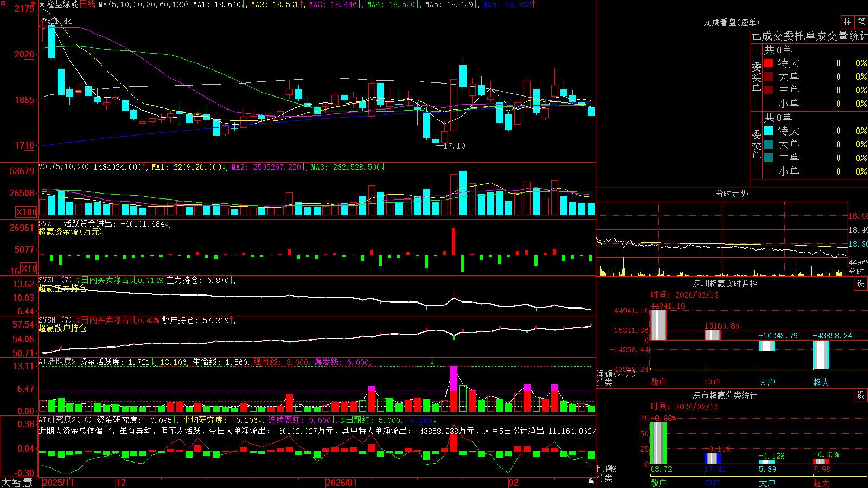Click the 21.44 high price annotation

pyautogui.click(x=61, y=22)
